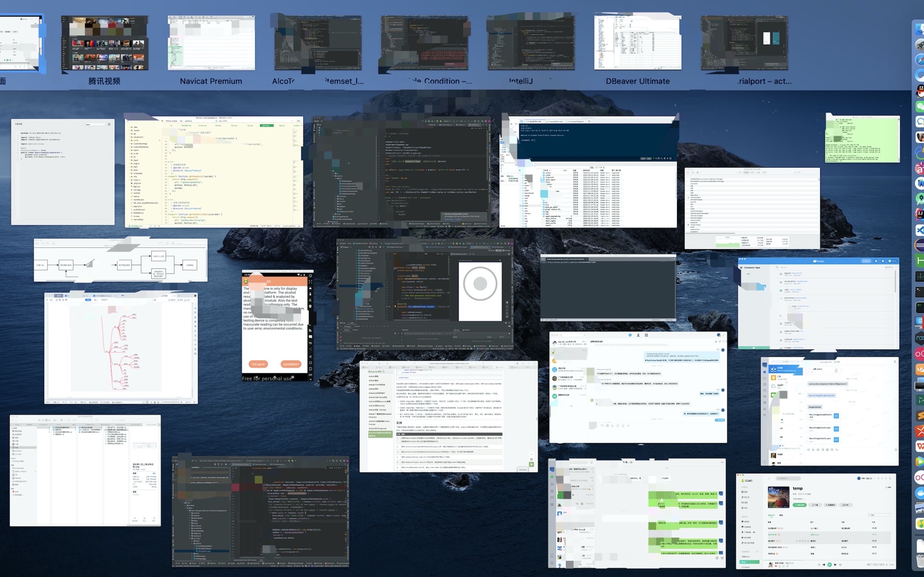Viewport: 924px width, 577px height.
Task: Switch to the 腾讯视频 space
Action: click(105, 43)
